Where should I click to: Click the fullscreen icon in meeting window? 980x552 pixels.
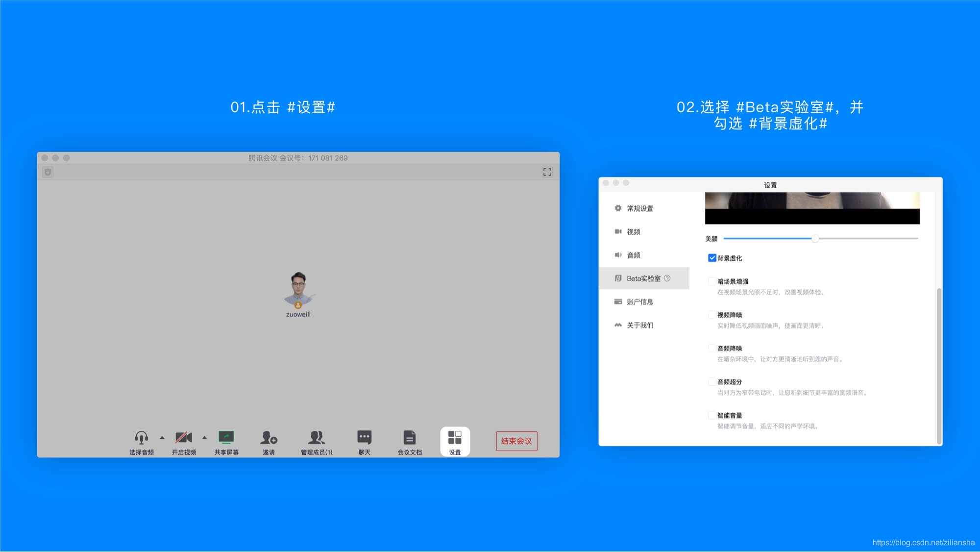coord(547,172)
